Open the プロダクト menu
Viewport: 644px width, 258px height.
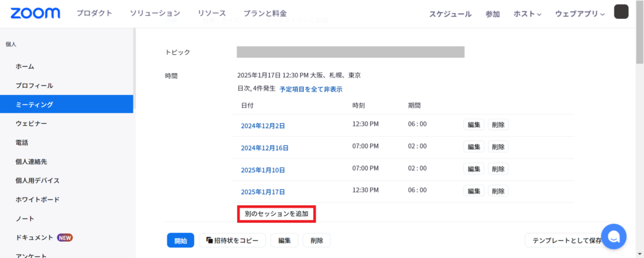(x=94, y=13)
